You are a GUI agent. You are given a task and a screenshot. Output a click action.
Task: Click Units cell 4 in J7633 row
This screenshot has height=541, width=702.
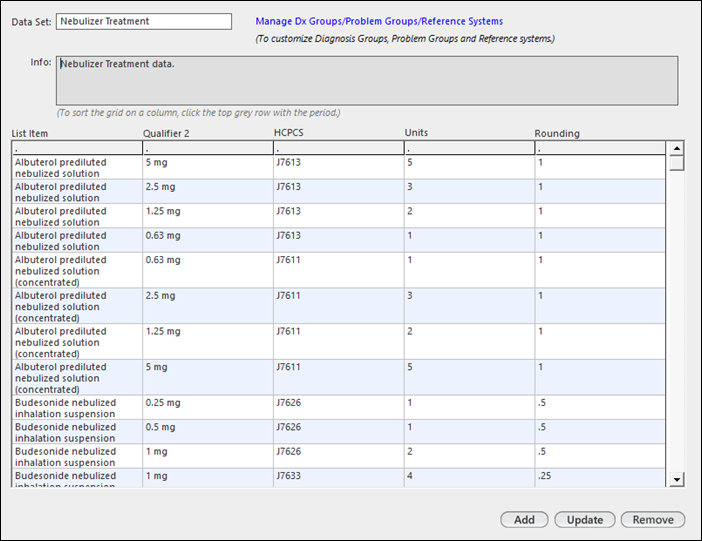pyautogui.click(x=469, y=478)
